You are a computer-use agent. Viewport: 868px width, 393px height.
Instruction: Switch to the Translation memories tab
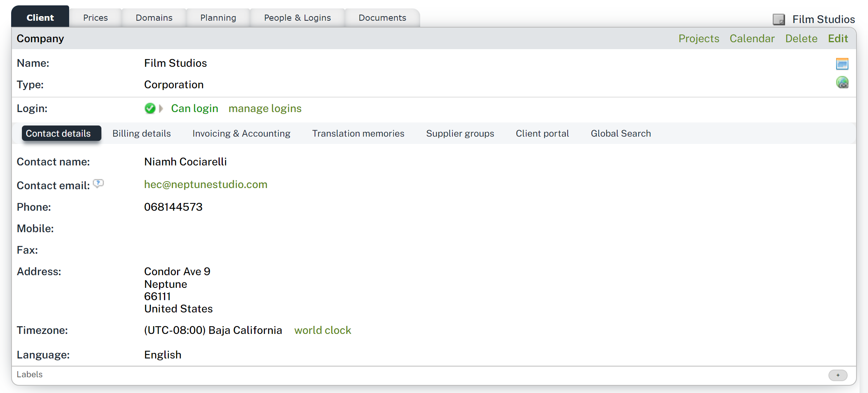(x=358, y=133)
